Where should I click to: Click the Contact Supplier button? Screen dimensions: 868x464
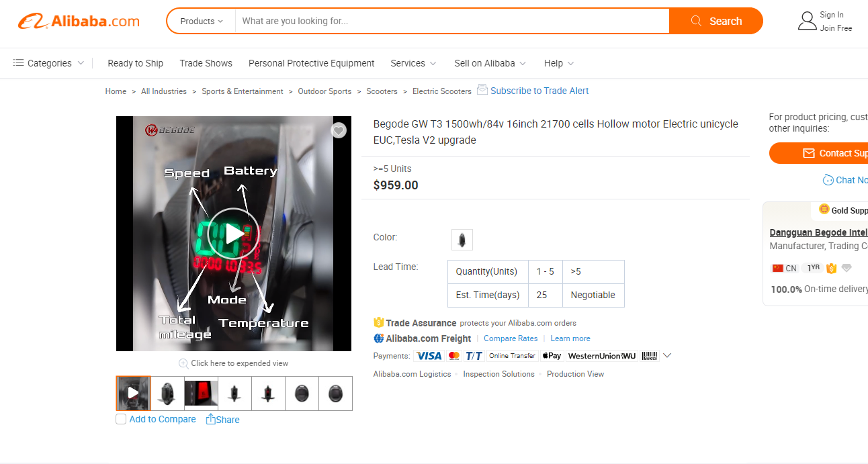click(818, 153)
